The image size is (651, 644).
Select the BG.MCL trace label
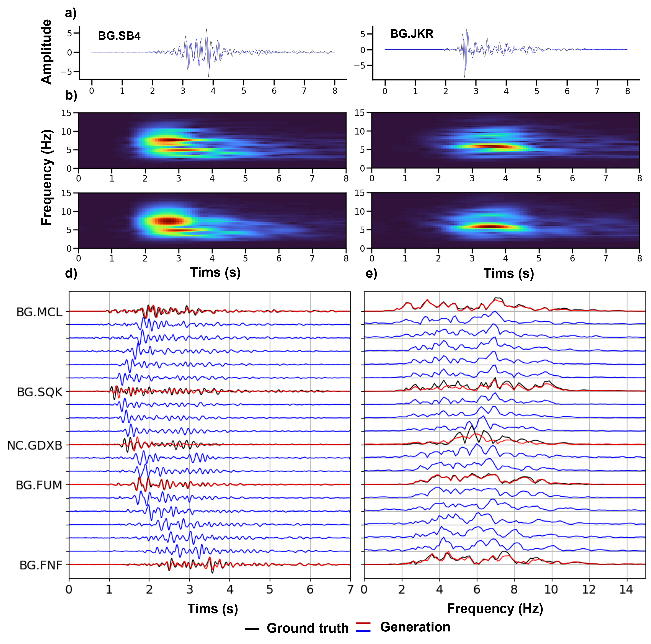pos(40,312)
